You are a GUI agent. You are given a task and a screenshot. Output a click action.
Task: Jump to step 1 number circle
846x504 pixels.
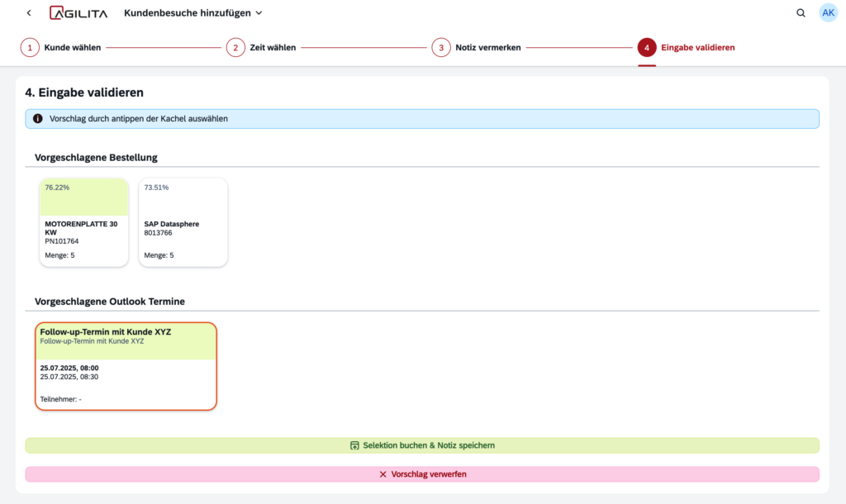[x=30, y=48]
